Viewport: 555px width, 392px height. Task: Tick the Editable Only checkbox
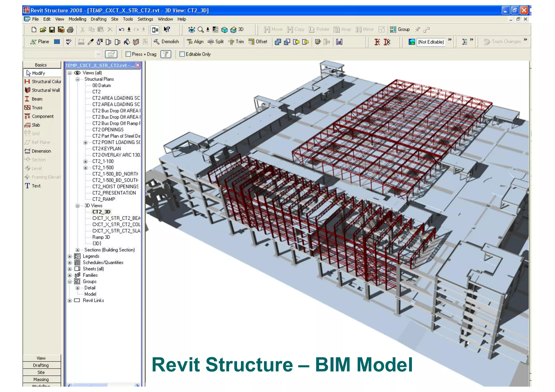182,54
